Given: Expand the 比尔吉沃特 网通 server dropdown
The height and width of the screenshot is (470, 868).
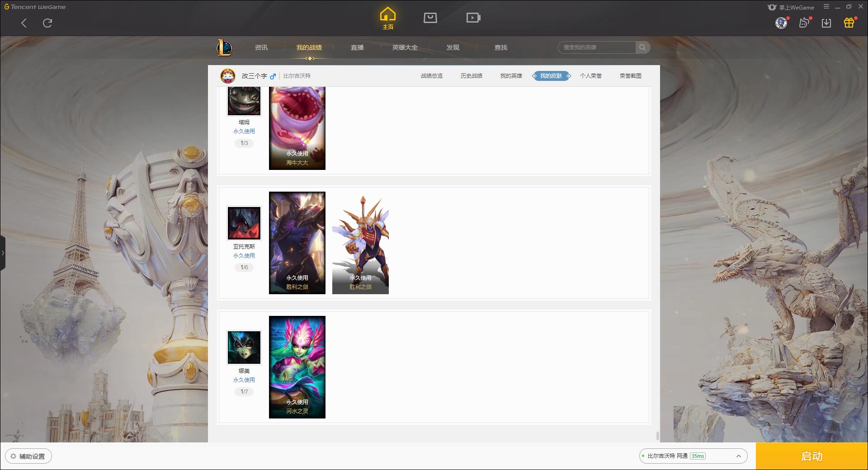Looking at the screenshot, I should (693, 456).
